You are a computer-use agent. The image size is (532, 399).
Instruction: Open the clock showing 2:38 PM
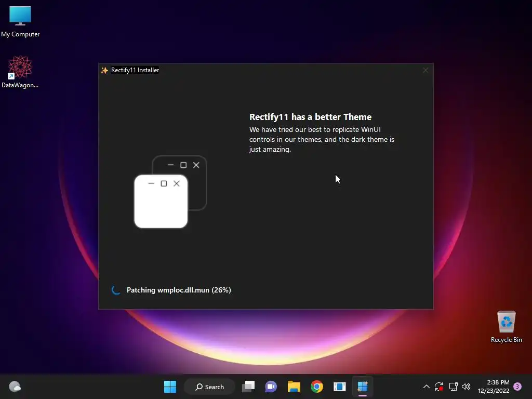(x=494, y=387)
